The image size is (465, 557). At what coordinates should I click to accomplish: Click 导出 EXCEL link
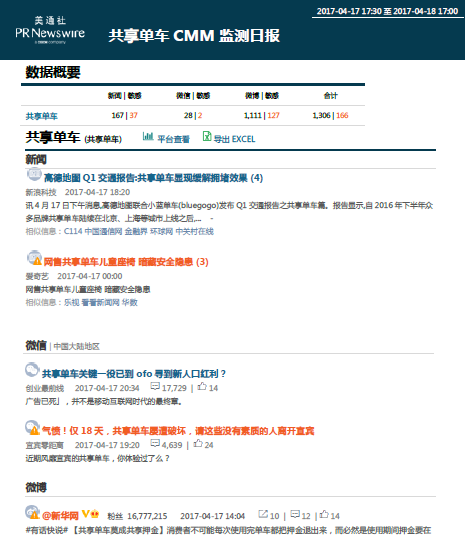(234, 139)
